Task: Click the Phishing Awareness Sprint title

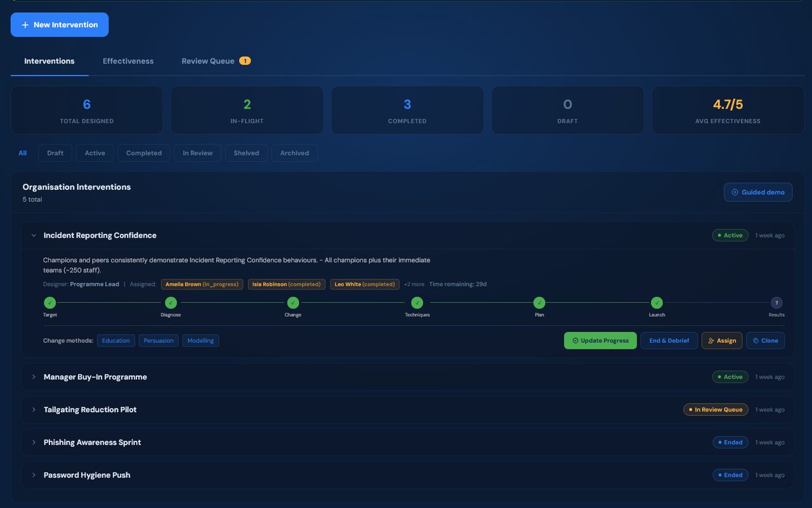Action: pos(92,443)
